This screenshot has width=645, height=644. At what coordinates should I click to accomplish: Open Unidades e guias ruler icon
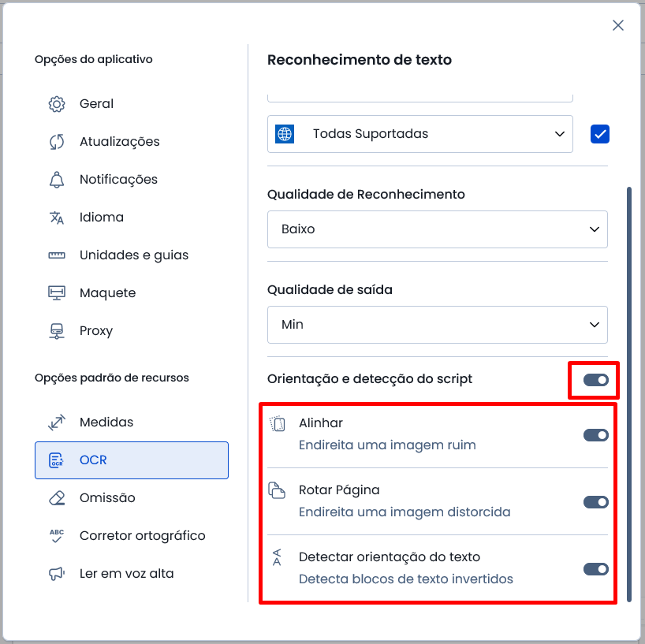[57, 255]
